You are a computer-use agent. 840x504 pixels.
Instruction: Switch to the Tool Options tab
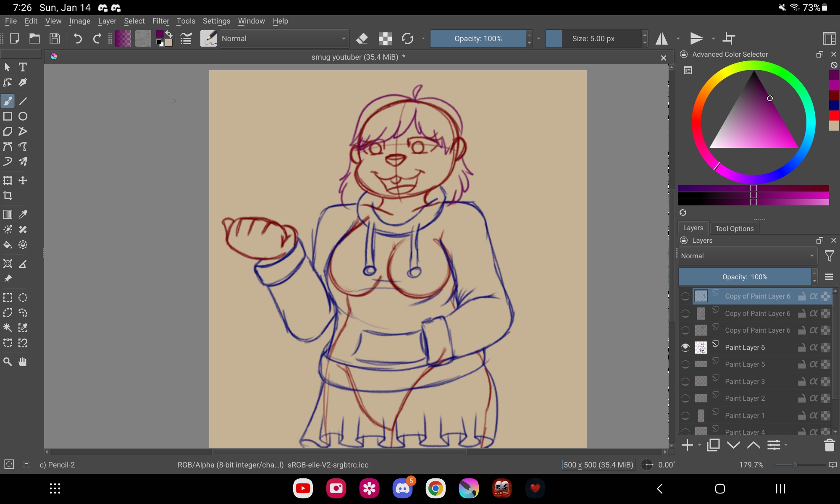click(x=734, y=228)
